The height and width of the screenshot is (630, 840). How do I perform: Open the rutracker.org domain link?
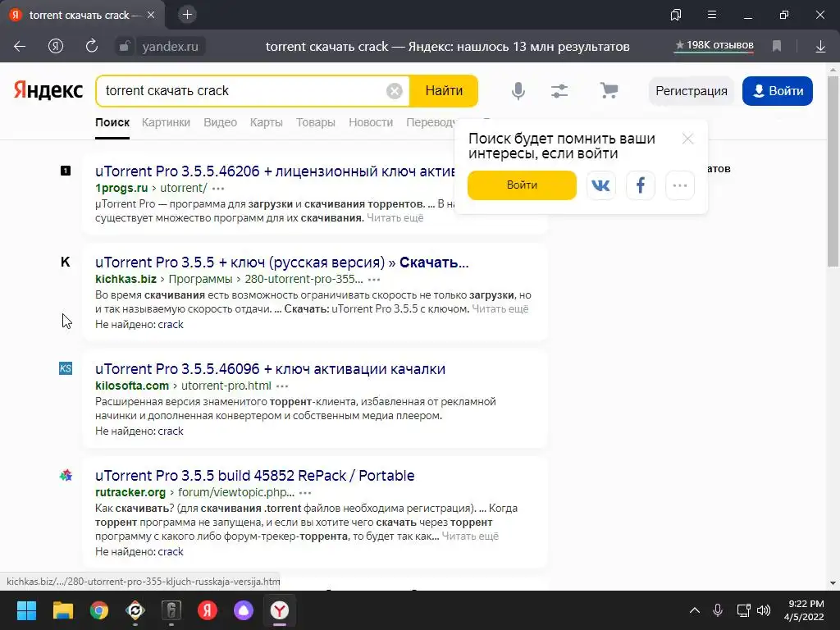130,492
